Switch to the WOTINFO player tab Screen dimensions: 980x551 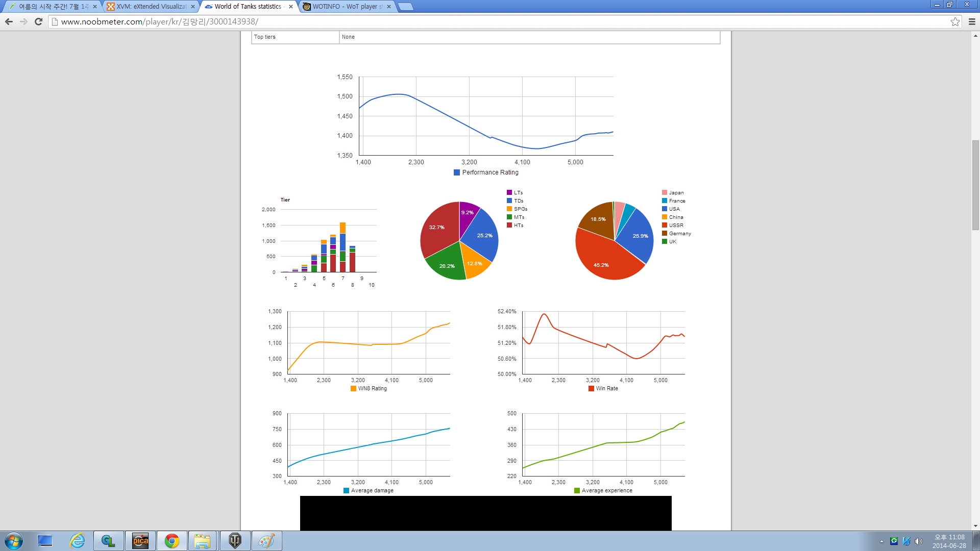tap(347, 7)
